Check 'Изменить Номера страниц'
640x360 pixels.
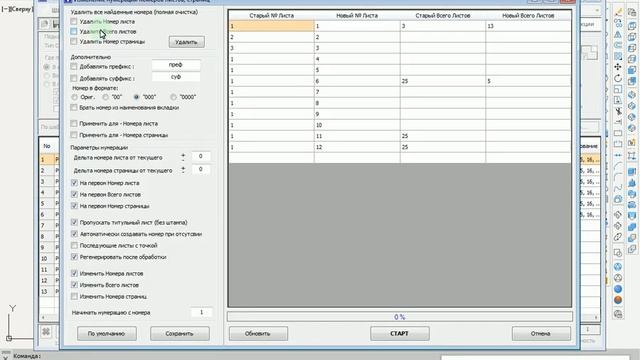74,296
